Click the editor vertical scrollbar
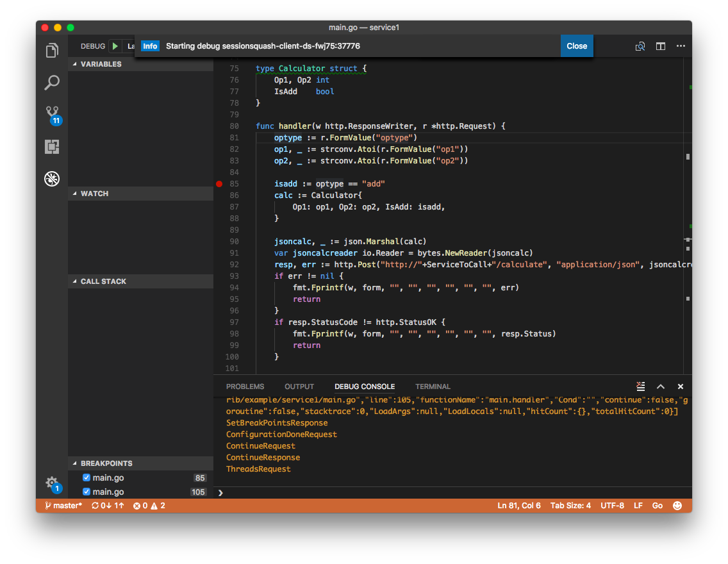Viewport: 728px width, 564px height. pos(688,217)
